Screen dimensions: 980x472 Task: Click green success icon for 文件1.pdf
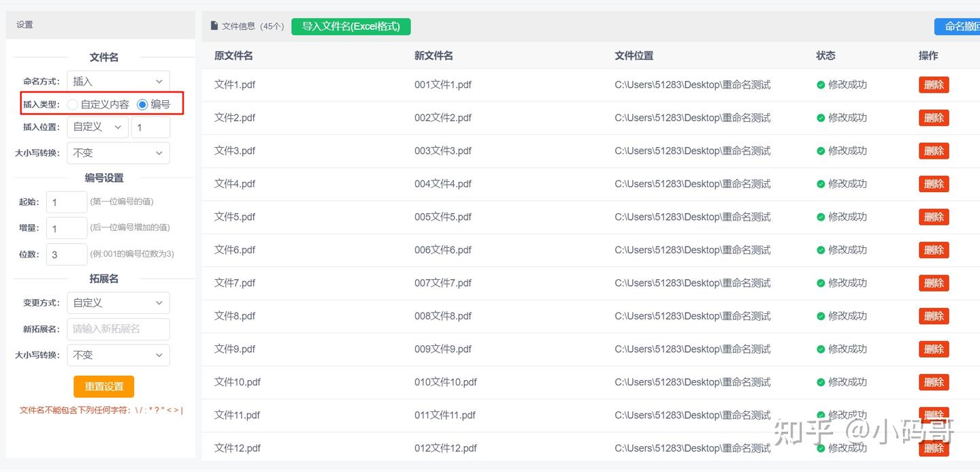[x=821, y=85]
